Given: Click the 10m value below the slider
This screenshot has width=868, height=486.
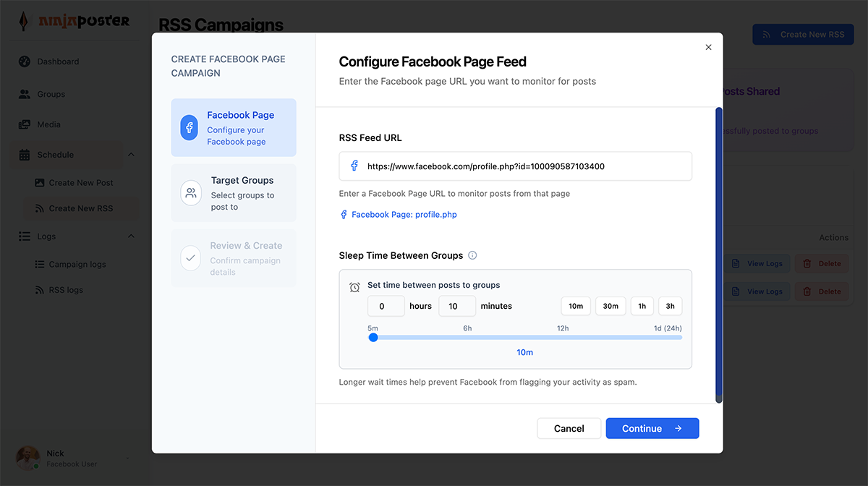Looking at the screenshot, I should click(x=524, y=352).
